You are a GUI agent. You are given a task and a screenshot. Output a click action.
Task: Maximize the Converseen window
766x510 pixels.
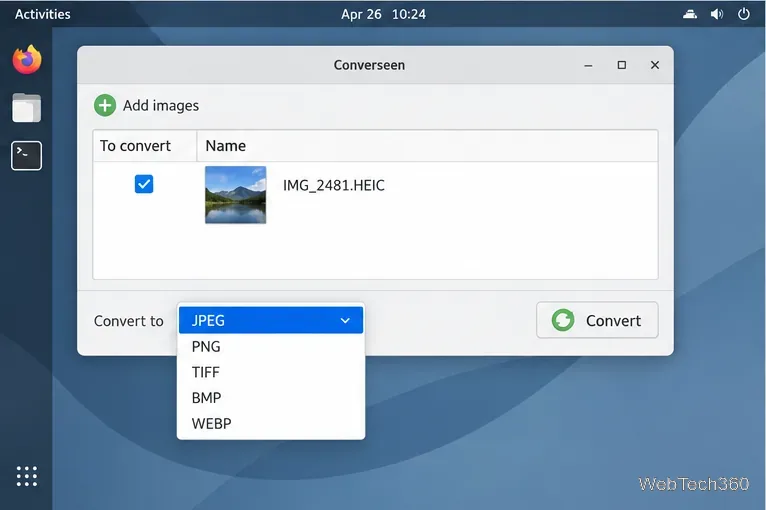point(621,65)
